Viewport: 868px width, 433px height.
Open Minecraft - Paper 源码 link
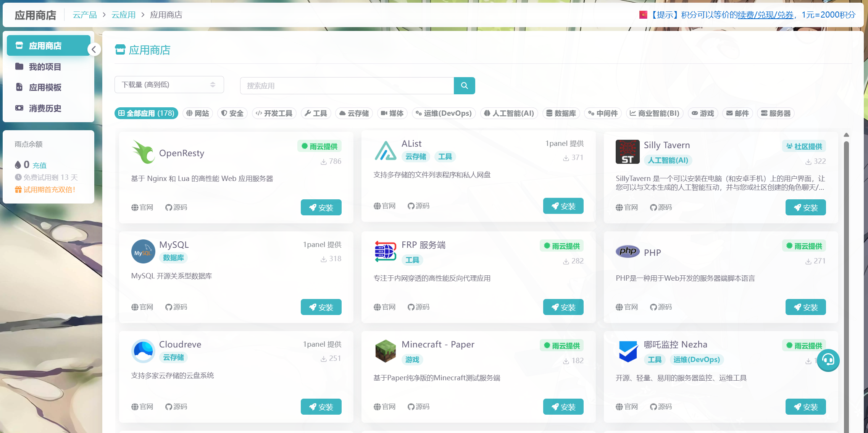tap(419, 407)
